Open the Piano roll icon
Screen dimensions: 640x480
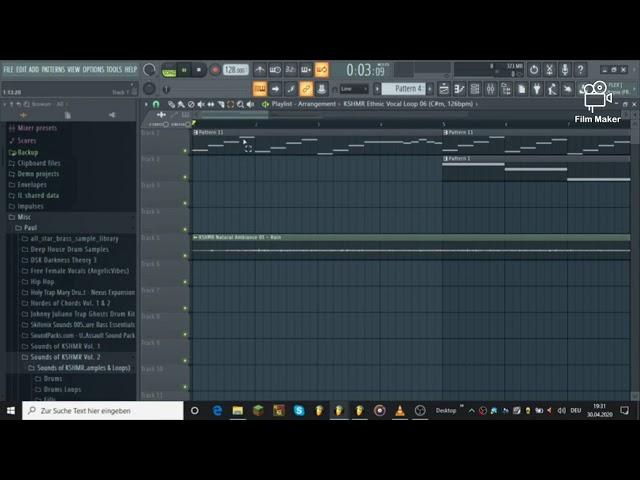[x=459, y=89]
